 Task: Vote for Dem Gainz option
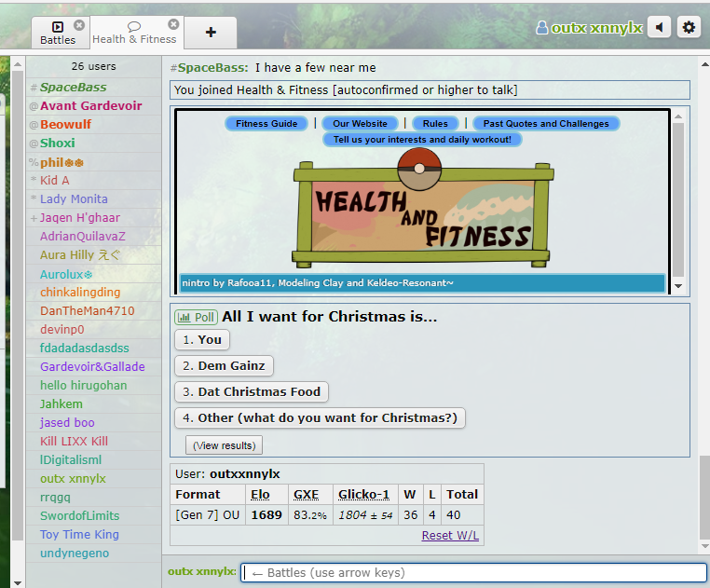(x=224, y=365)
